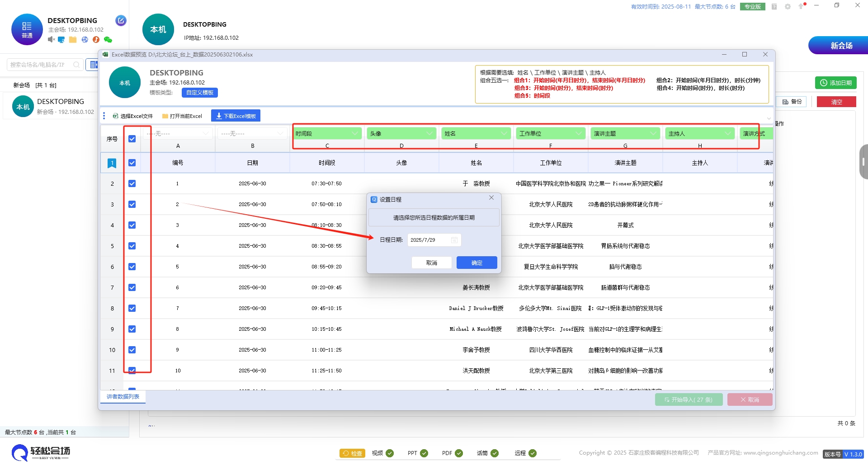Image resolution: width=868 pixels, height=465 pixels.
Task: Close the 设置日程 dialog
Action: 491,198
